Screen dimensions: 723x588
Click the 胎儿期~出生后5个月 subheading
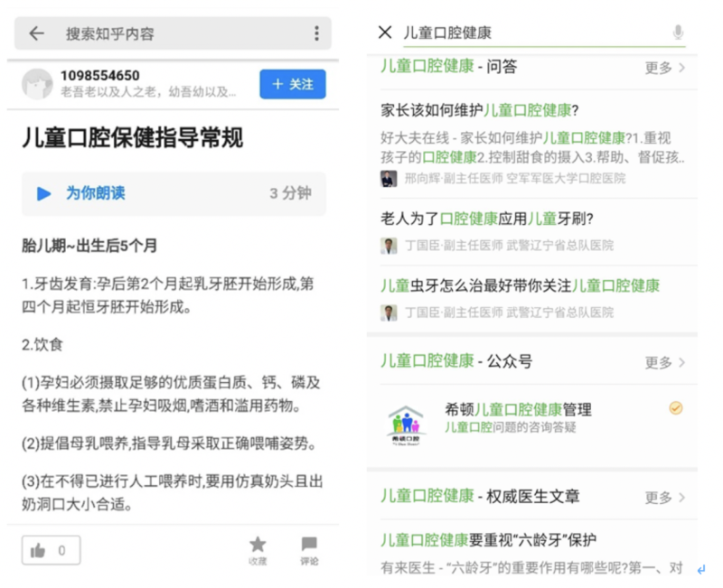(x=89, y=246)
